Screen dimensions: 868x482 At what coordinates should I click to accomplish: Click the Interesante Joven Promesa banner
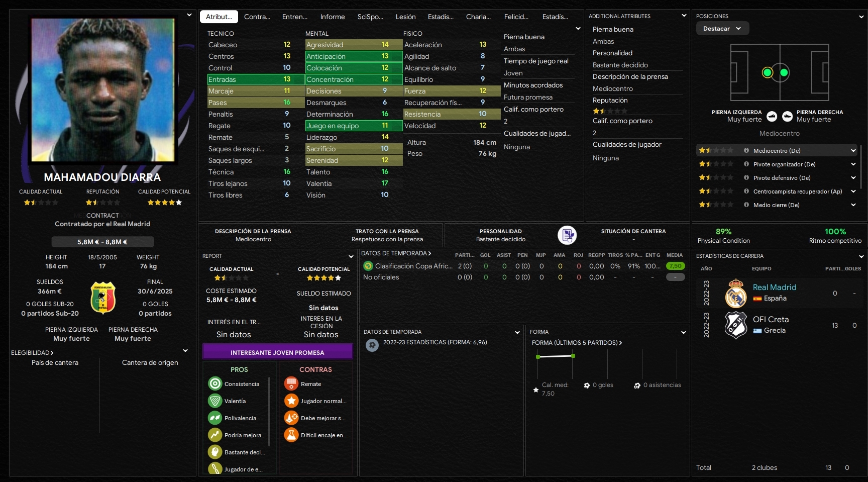pos(277,352)
